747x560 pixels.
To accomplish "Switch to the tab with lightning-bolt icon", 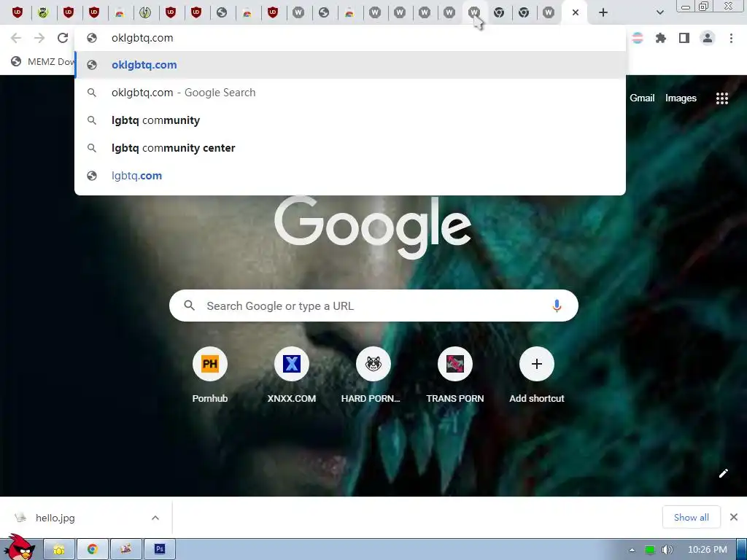I will click(x=145, y=12).
